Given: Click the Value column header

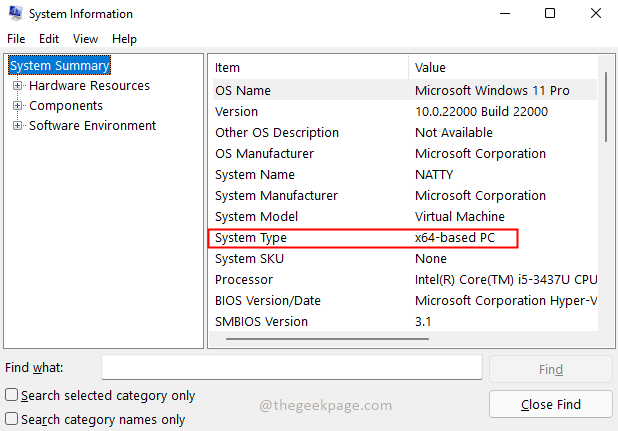Looking at the screenshot, I should (x=503, y=68).
